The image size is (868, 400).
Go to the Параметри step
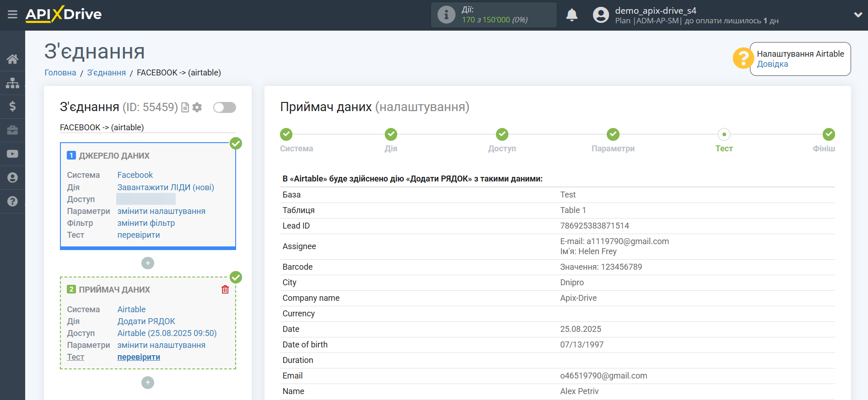tap(613, 134)
